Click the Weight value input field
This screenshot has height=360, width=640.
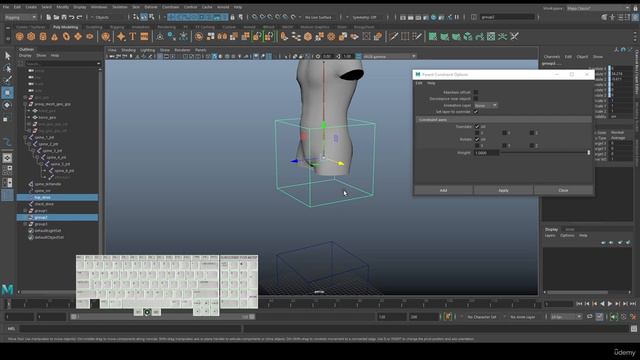(486, 152)
